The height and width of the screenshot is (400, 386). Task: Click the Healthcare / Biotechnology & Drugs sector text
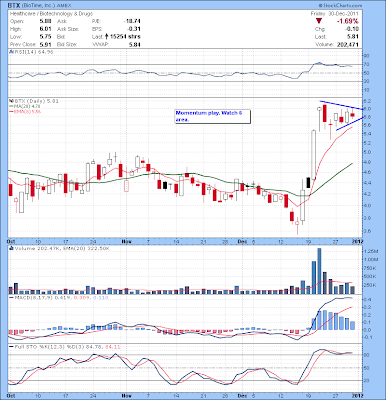pos(51,14)
